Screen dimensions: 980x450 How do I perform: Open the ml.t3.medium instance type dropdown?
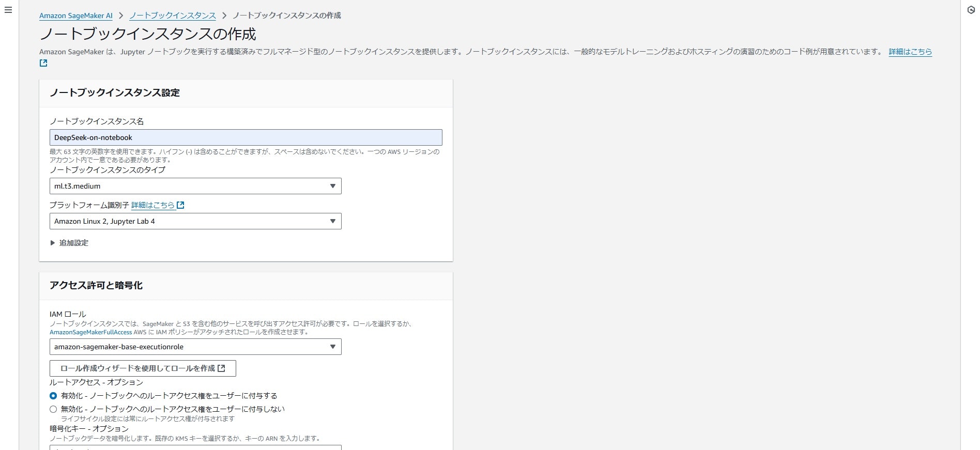195,186
